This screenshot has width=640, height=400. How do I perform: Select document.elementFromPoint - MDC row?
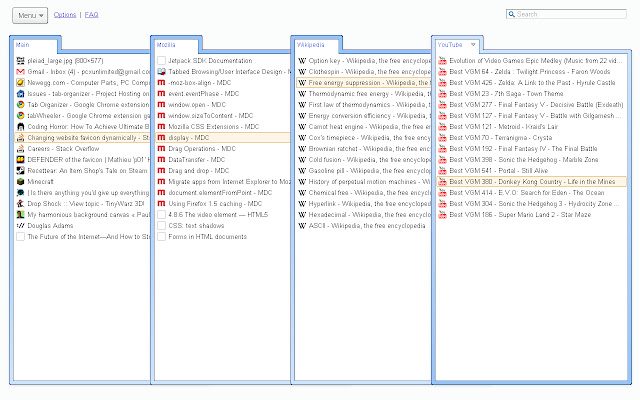(x=223, y=193)
